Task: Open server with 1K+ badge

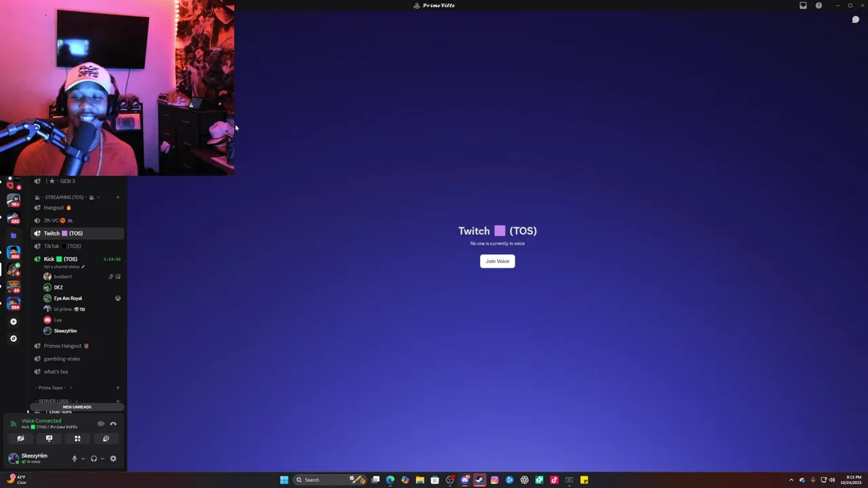Action: pyautogui.click(x=13, y=200)
